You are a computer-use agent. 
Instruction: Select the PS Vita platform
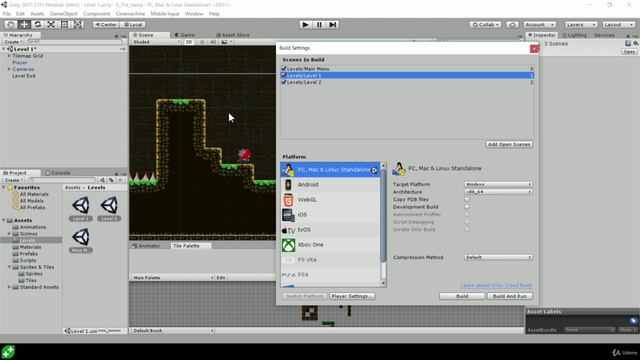(x=330, y=260)
